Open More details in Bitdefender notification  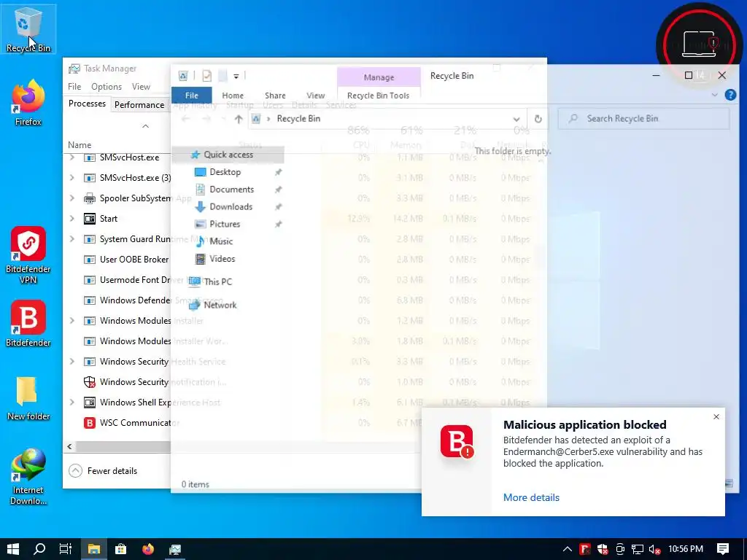coord(531,497)
